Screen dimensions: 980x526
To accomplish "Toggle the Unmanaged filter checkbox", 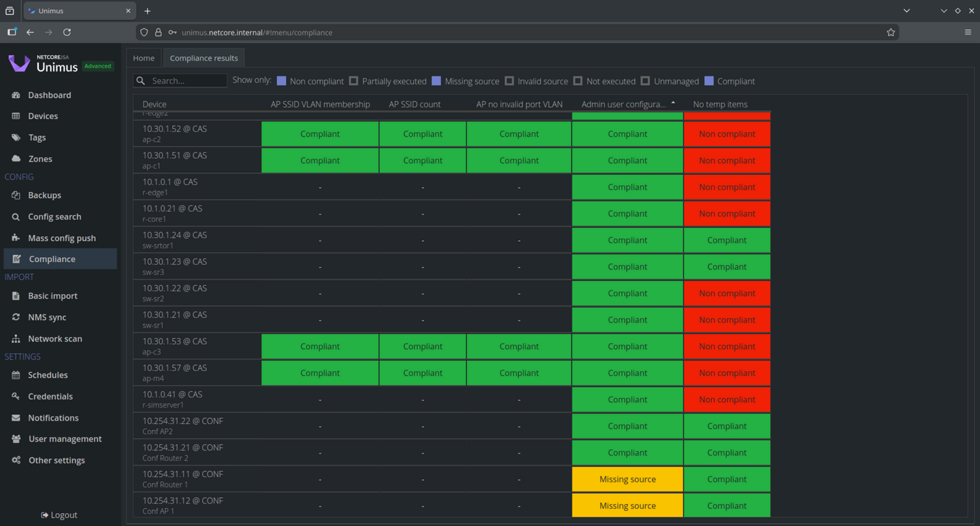I will click(645, 81).
